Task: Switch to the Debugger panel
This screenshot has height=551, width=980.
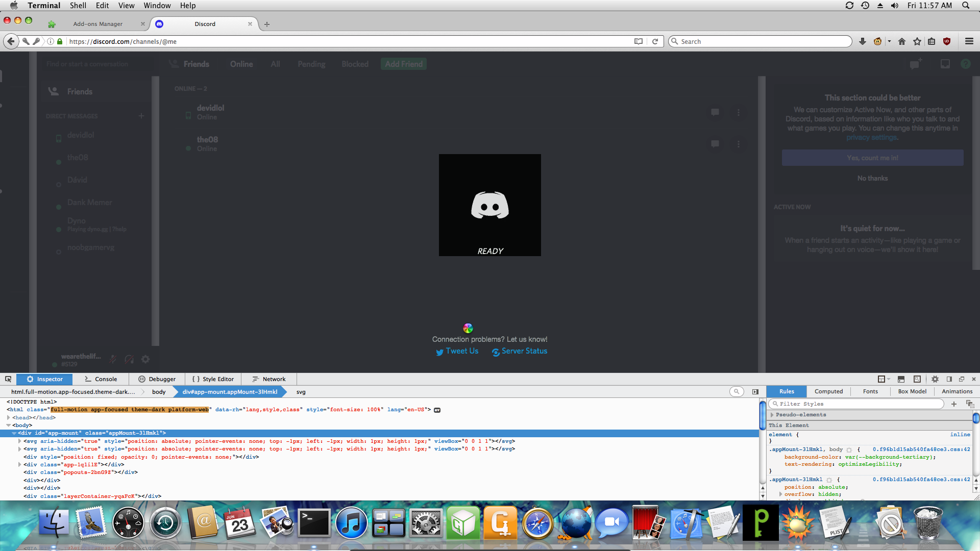Action: [x=157, y=379]
